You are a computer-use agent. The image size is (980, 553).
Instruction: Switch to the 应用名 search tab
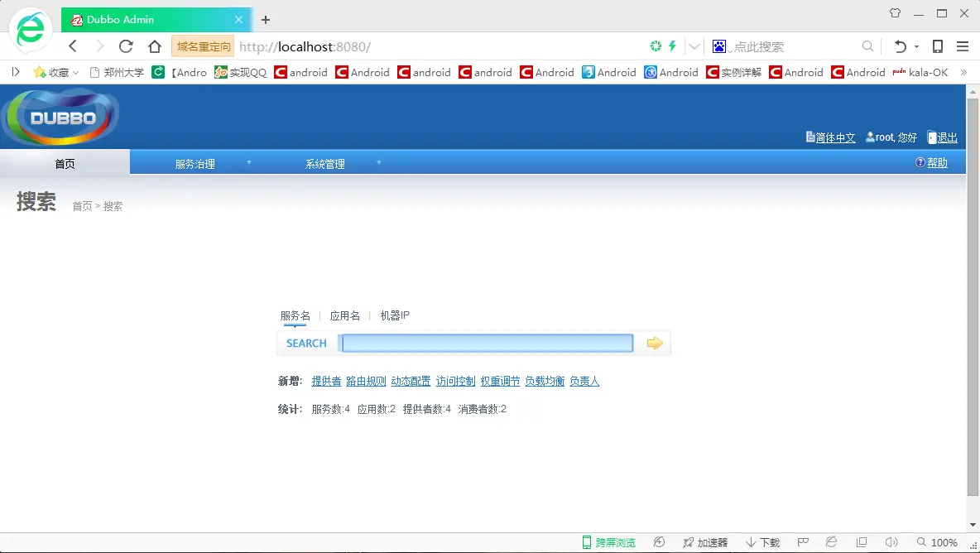343,315
